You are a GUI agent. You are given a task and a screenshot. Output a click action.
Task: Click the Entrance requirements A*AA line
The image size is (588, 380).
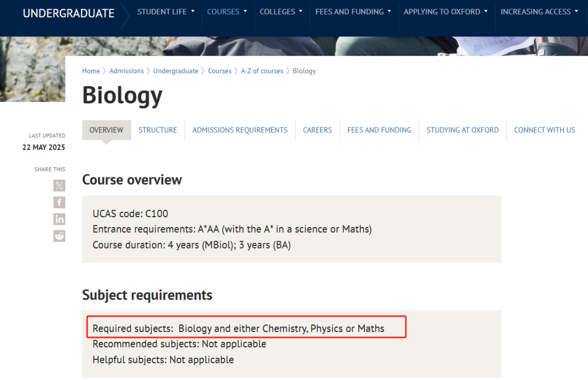click(x=232, y=229)
